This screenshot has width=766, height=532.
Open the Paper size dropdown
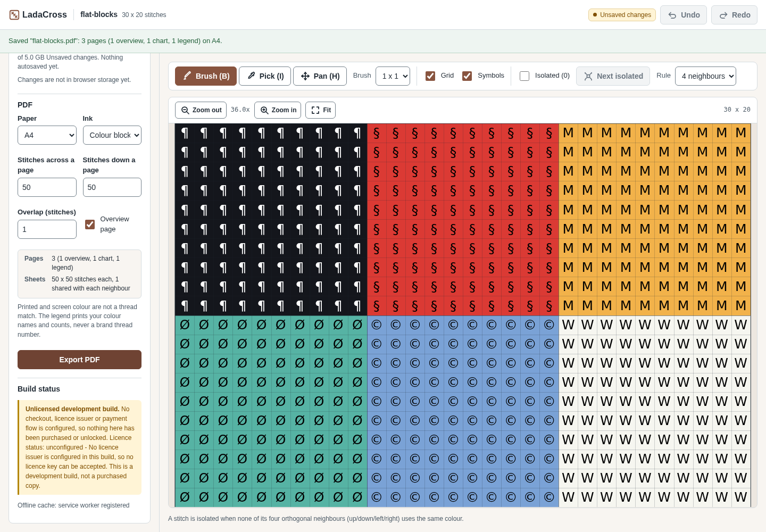click(x=47, y=135)
